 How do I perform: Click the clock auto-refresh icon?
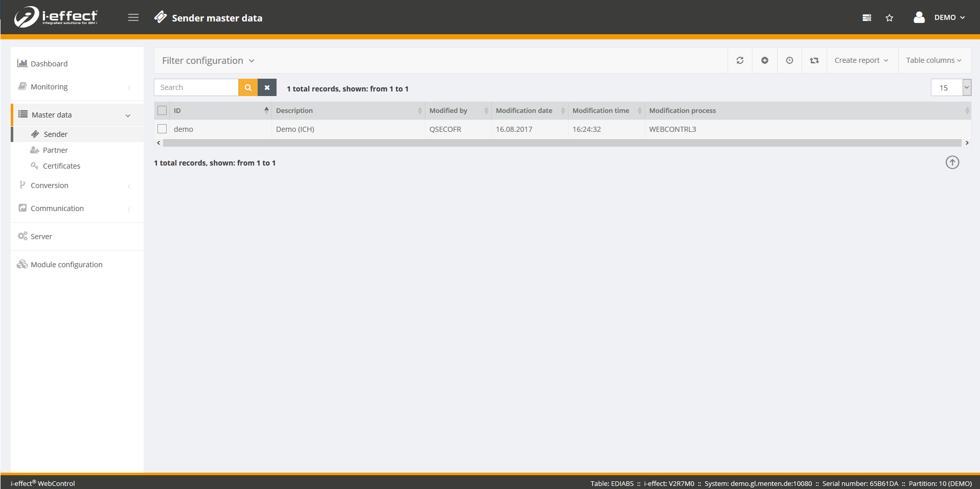[789, 60]
